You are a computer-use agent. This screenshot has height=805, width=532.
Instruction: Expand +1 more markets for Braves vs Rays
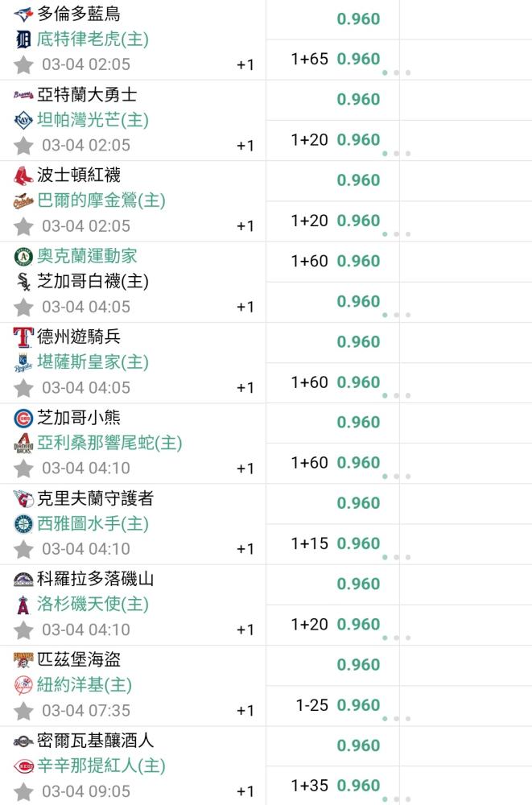point(245,146)
